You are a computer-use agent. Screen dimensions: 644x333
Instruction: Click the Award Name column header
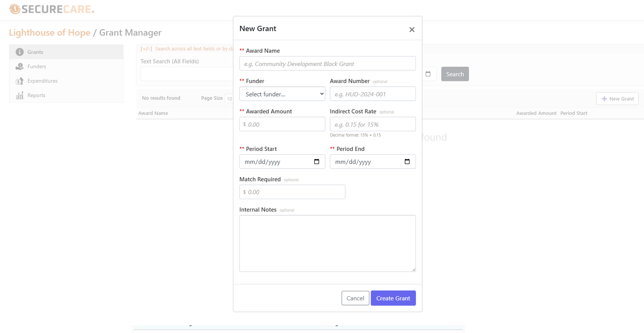click(153, 113)
